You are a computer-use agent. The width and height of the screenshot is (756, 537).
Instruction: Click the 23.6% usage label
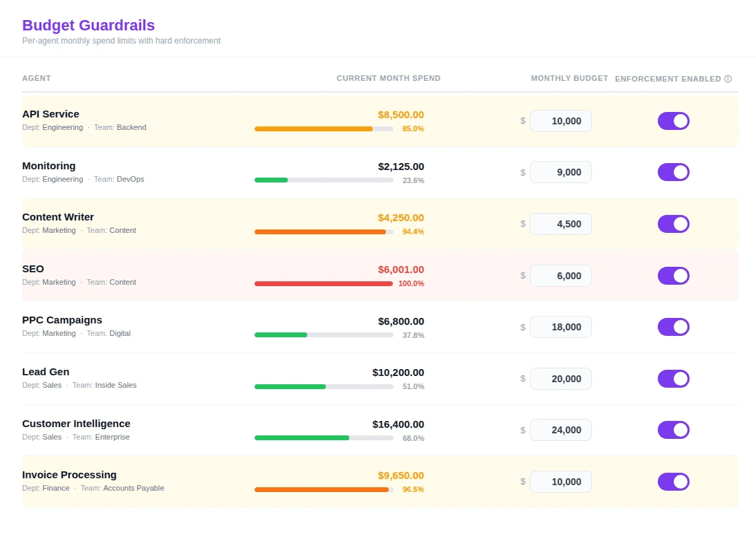(413, 180)
